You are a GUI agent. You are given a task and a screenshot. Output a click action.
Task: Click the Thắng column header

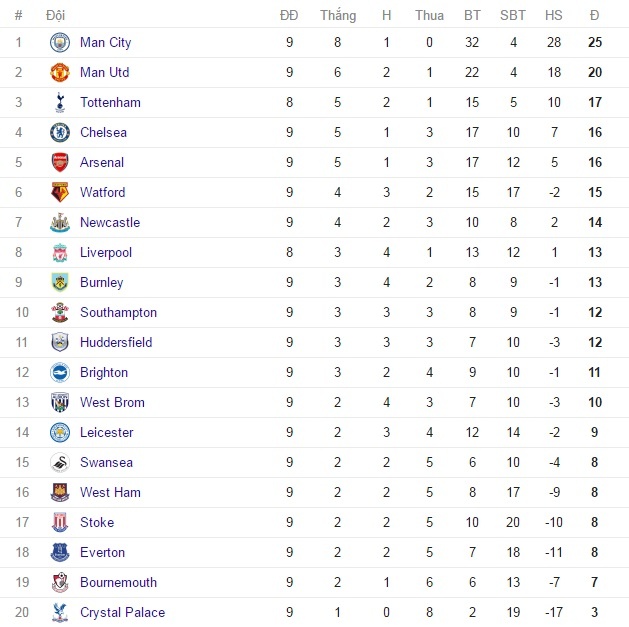338,15
